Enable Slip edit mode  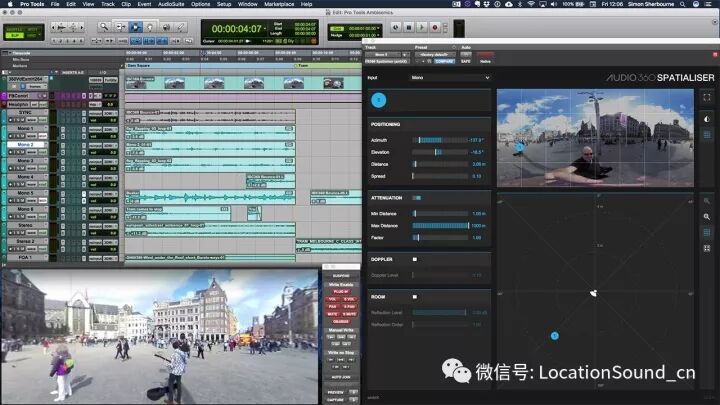(15, 35)
